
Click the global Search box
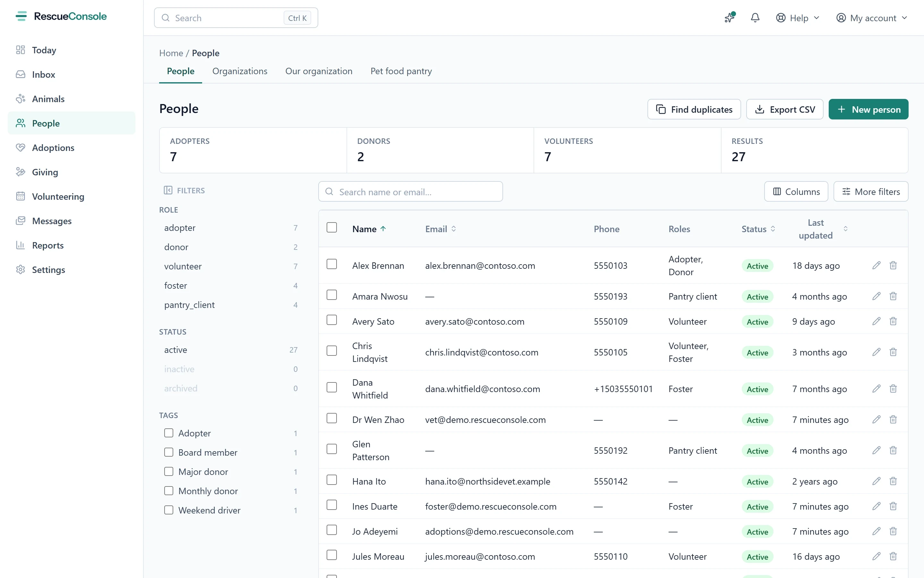pos(236,18)
